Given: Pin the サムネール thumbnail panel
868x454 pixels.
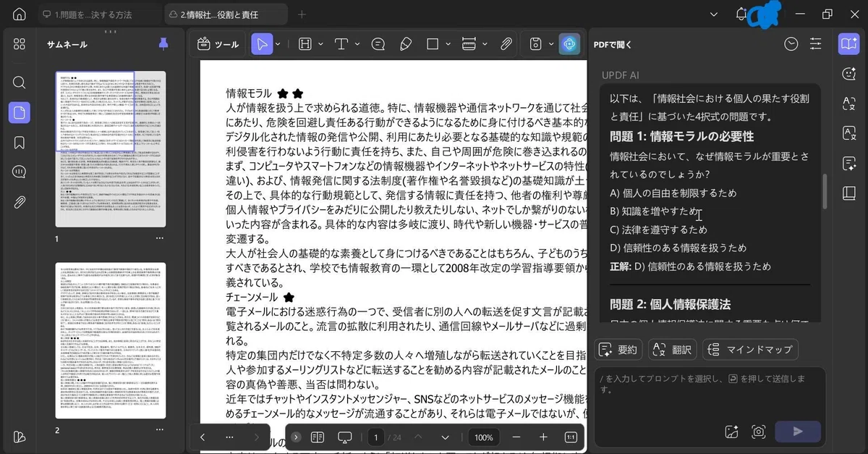Looking at the screenshot, I should click(163, 44).
